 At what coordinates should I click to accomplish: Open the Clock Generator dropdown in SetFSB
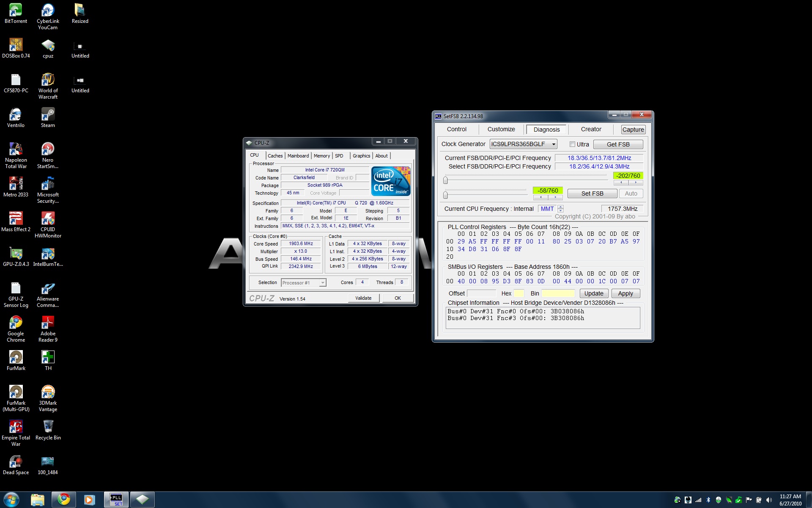point(523,144)
